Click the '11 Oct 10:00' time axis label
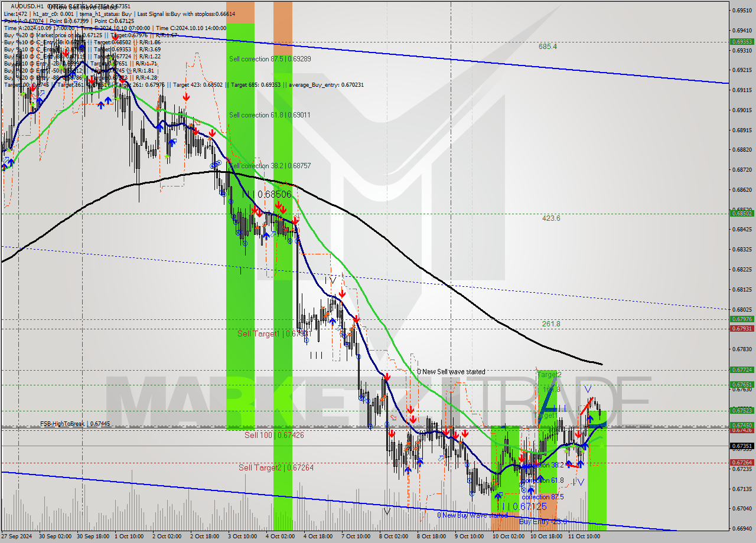The height and width of the screenshot is (543, 756). 583,537
